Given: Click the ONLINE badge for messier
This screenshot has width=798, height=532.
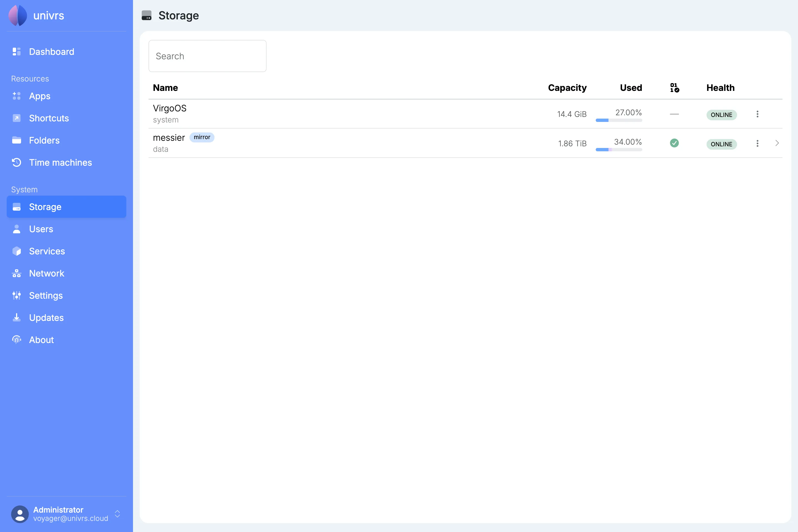Looking at the screenshot, I should (x=721, y=144).
